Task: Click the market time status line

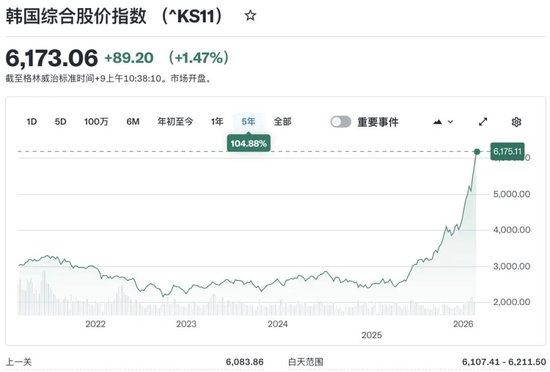Action: point(109,78)
